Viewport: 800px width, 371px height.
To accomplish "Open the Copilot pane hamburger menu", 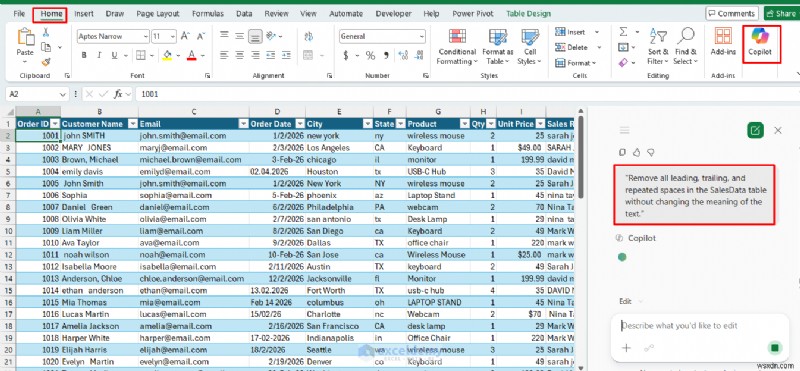I will click(x=624, y=130).
